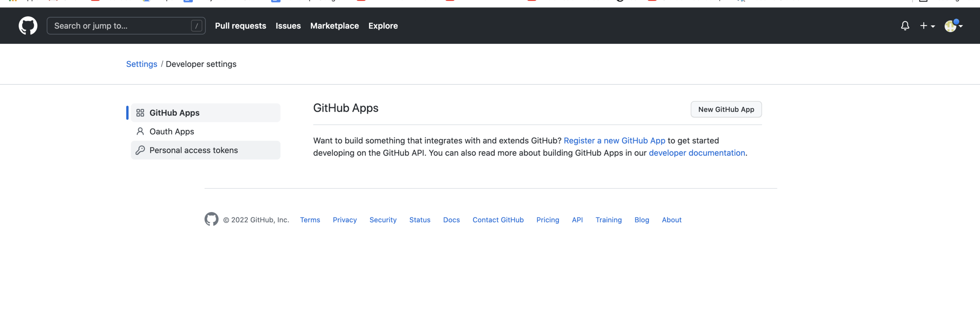Click the © 2022 GitHub, Inc. text
980x326 pixels.
click(256, 220)
